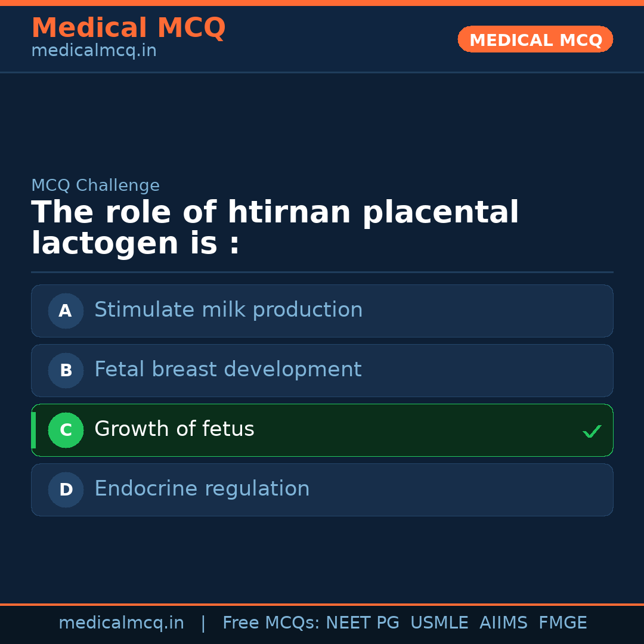Select the letter A option circle

coord(66,311)
